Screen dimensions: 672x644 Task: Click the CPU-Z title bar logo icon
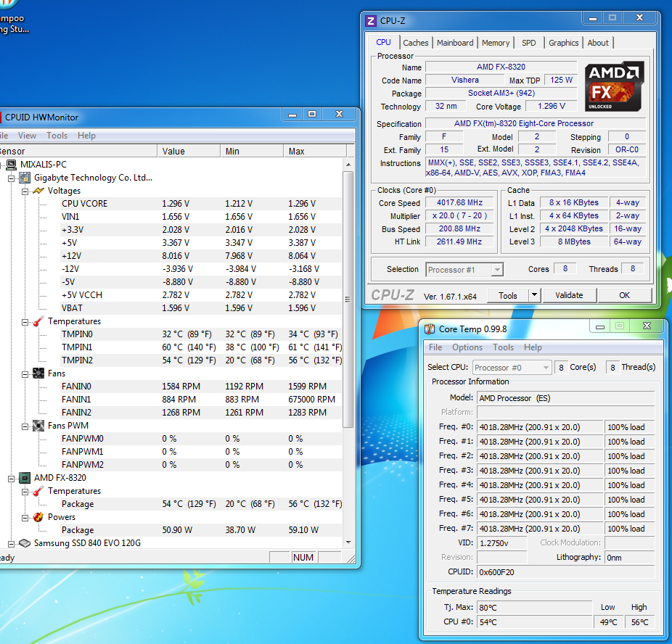[x=370, y=20]
